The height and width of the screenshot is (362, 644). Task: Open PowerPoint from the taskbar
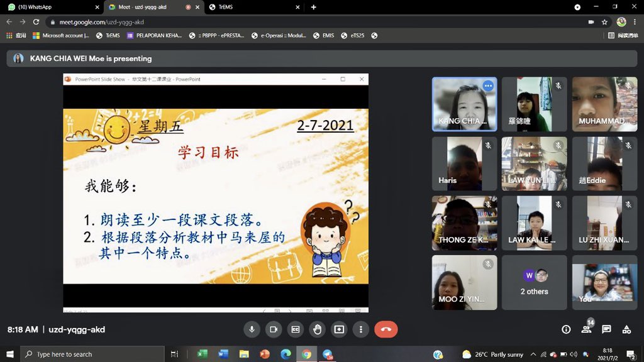click(x=265, y=354)
